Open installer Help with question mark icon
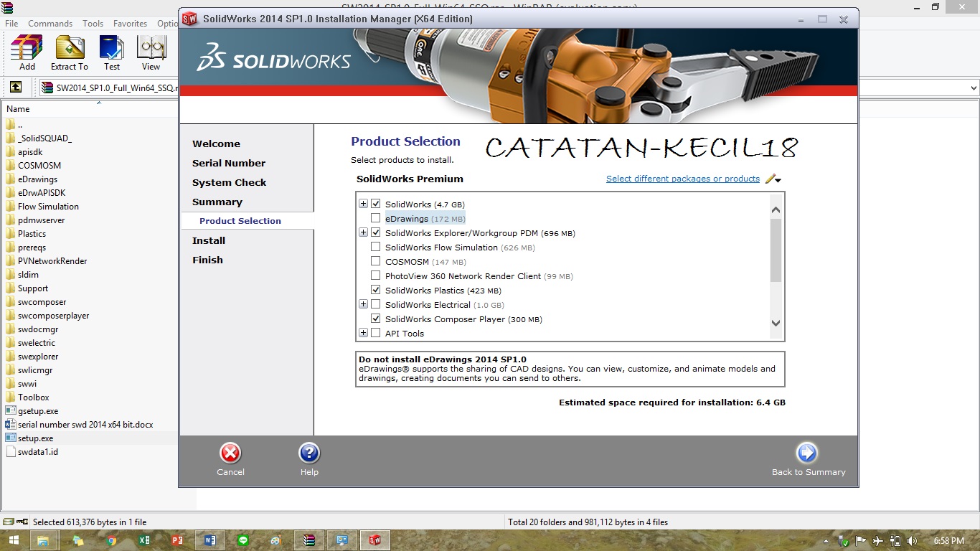Viewport: 980px width, 551px height. pos(309,453)
